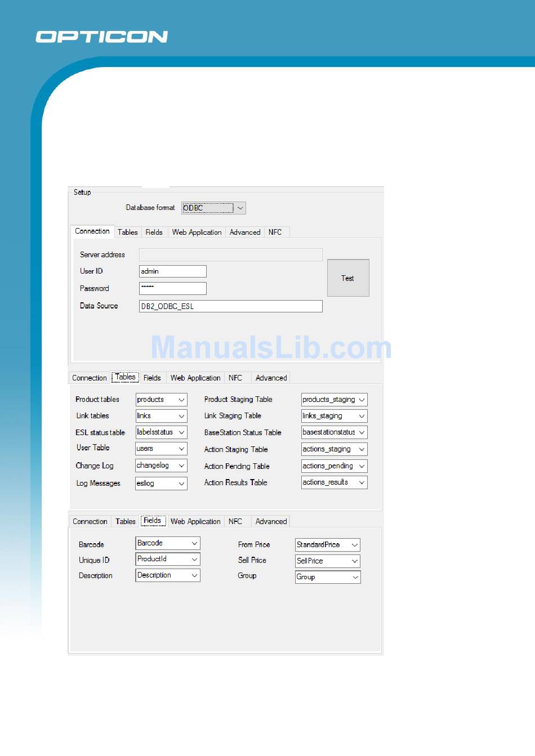Click the Database format label

tap(150, 208)
